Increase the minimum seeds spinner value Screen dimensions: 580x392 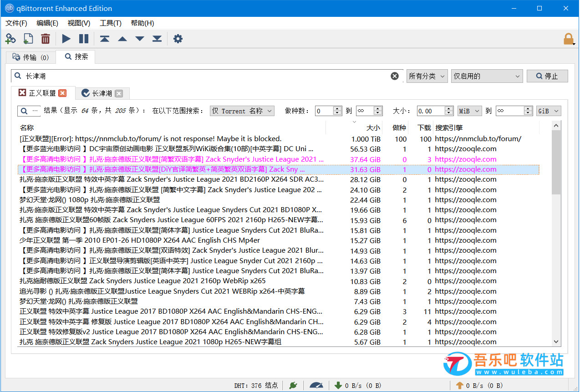338,108
